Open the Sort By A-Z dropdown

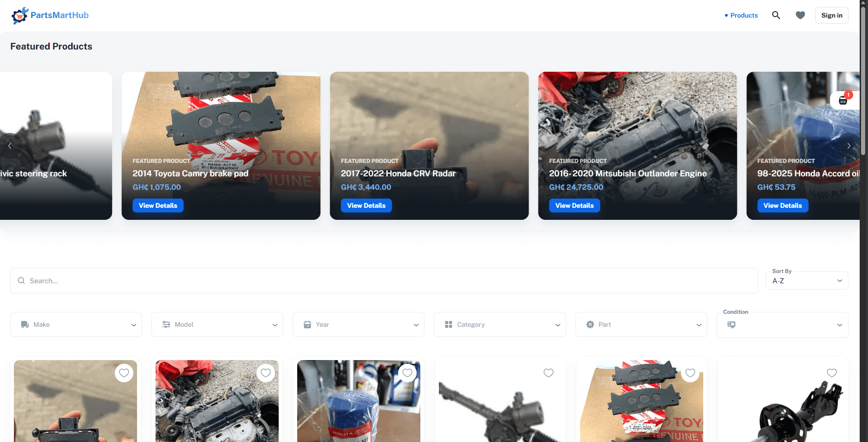pos(807,280)
